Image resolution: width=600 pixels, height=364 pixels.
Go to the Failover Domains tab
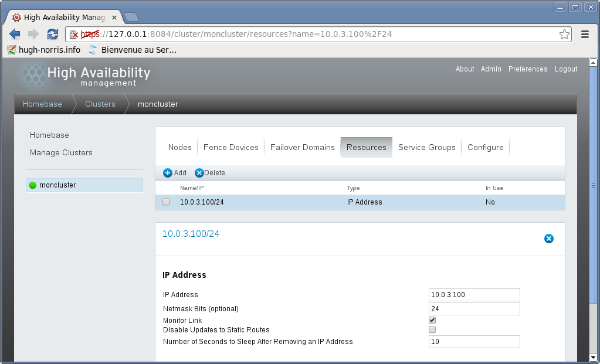tap(302, 147)
